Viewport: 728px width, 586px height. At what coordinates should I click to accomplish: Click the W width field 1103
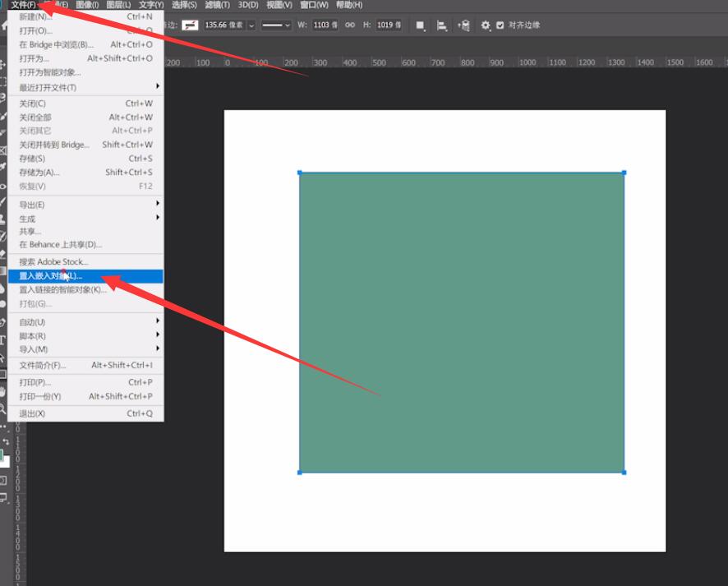325,25
